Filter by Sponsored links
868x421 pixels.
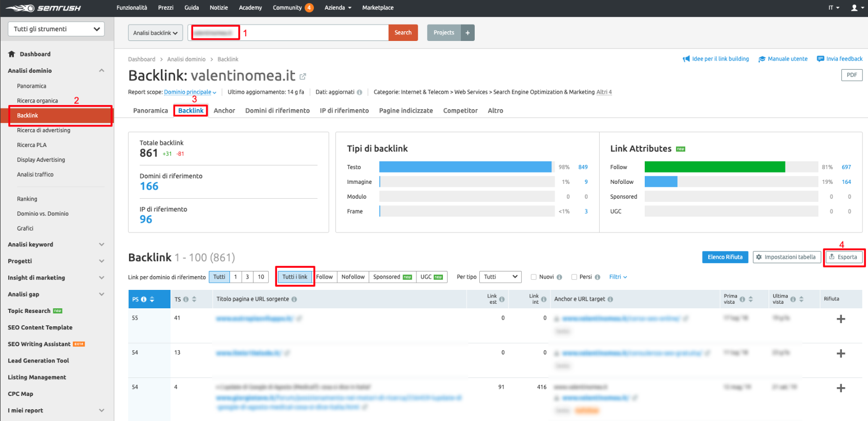(x=392, y=277)
